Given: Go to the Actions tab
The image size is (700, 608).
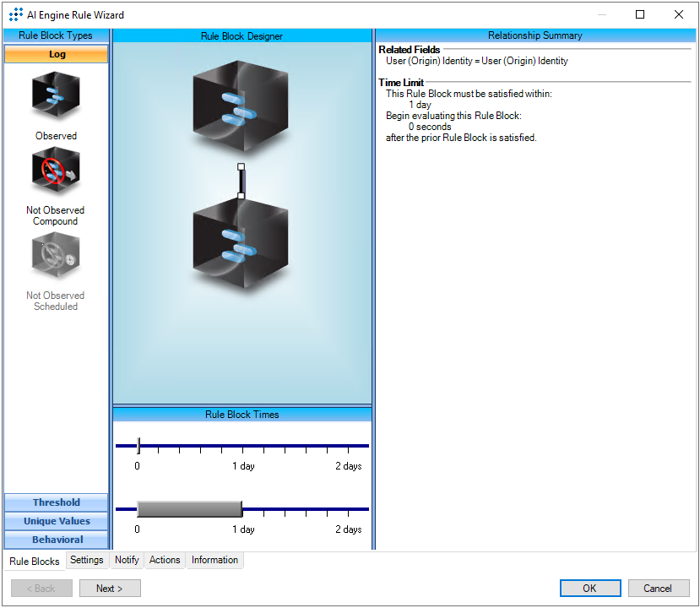Looking at the screenshot, I should 165,560.
